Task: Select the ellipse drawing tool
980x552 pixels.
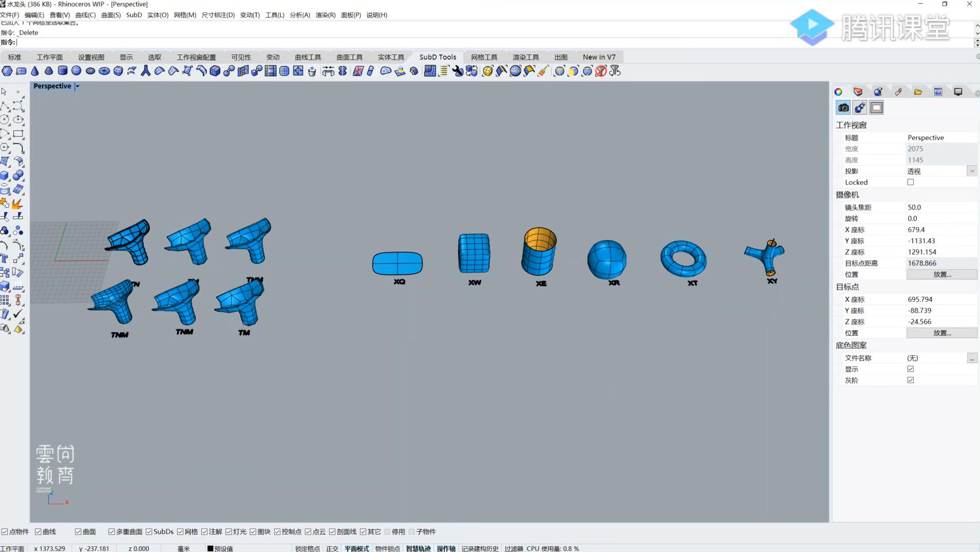Action: (x=18, y=120)
